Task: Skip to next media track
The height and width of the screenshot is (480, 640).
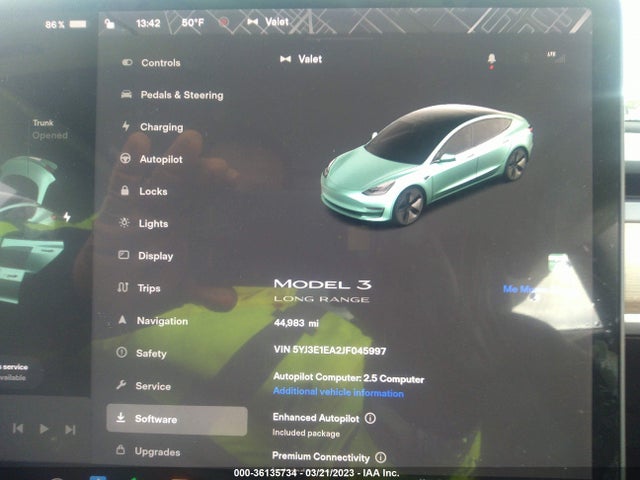Action: tap(70, 429)
